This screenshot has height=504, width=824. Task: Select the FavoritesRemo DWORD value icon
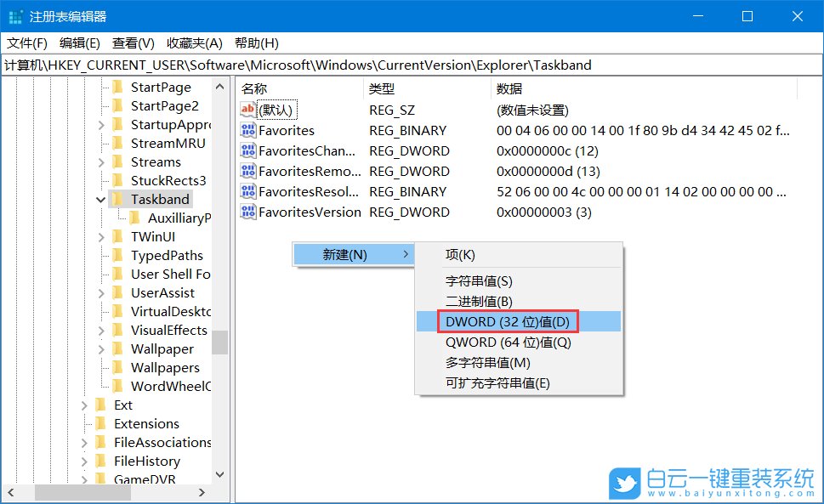[247, 171]
